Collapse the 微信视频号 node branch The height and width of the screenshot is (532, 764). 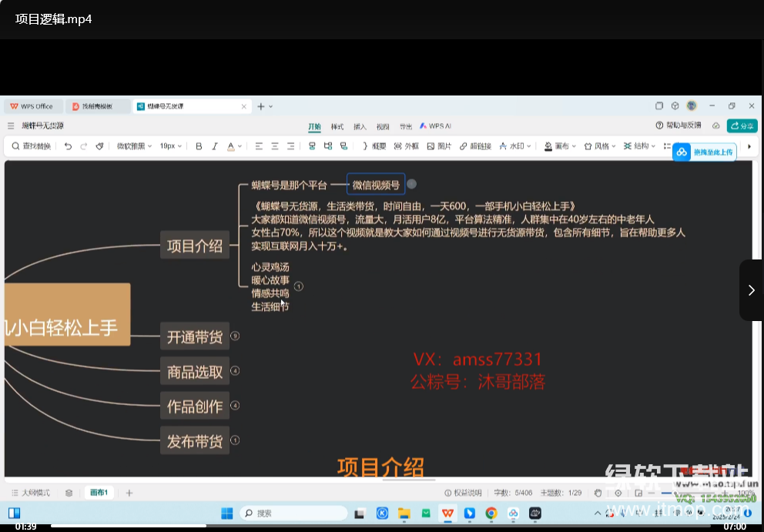click(x=411, y=184)
